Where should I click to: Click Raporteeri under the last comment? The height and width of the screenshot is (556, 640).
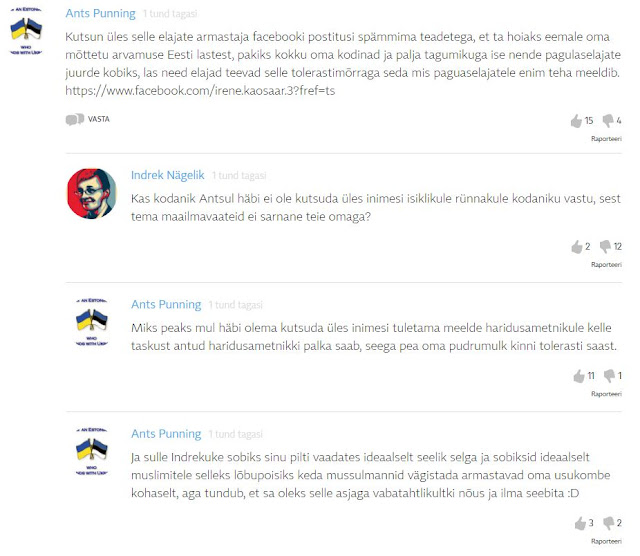click(606, 541)
